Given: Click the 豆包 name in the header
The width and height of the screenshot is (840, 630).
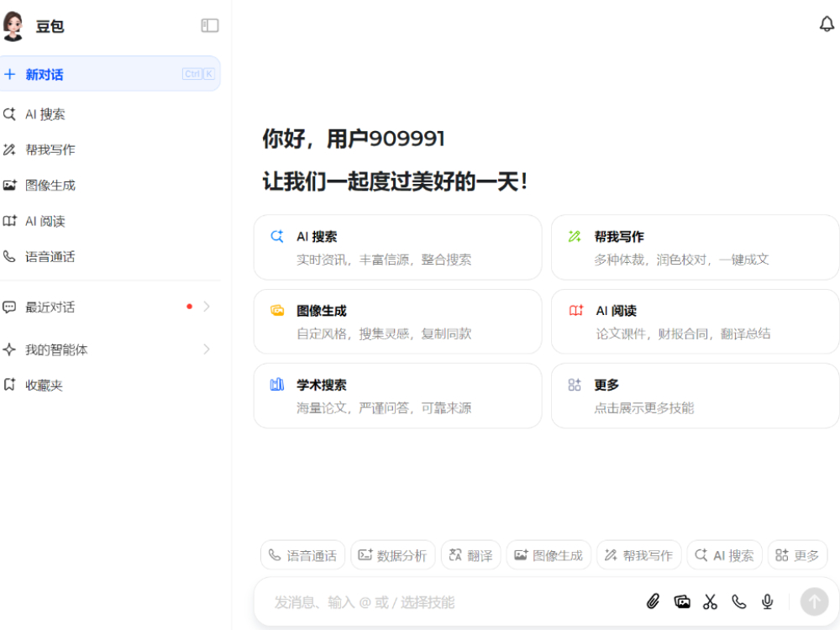Looking at the screenshot, I should pyautogui.click(x=50, y=26).
